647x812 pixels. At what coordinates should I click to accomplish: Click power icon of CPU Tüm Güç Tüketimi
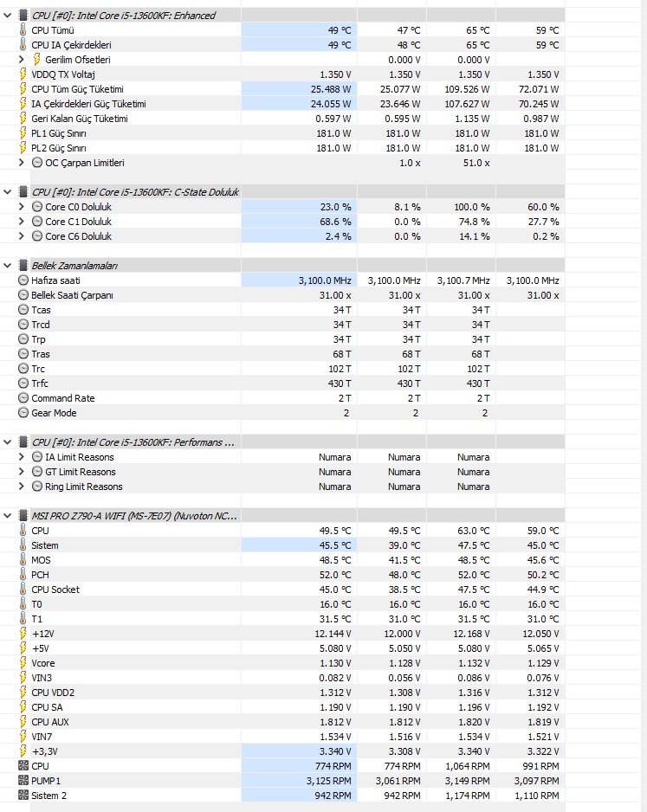pos(23,89)
